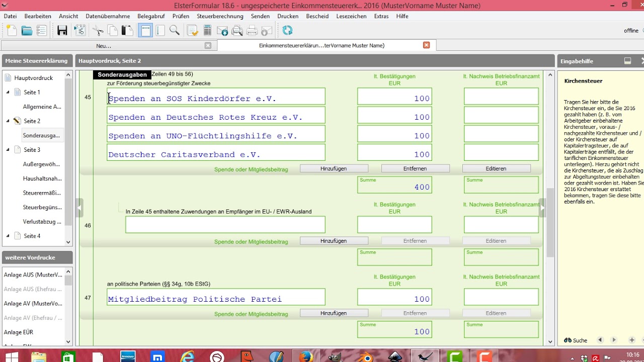Collapse the Seite 2 tree node
644x362 pixels.
click(x=8, y=121)
